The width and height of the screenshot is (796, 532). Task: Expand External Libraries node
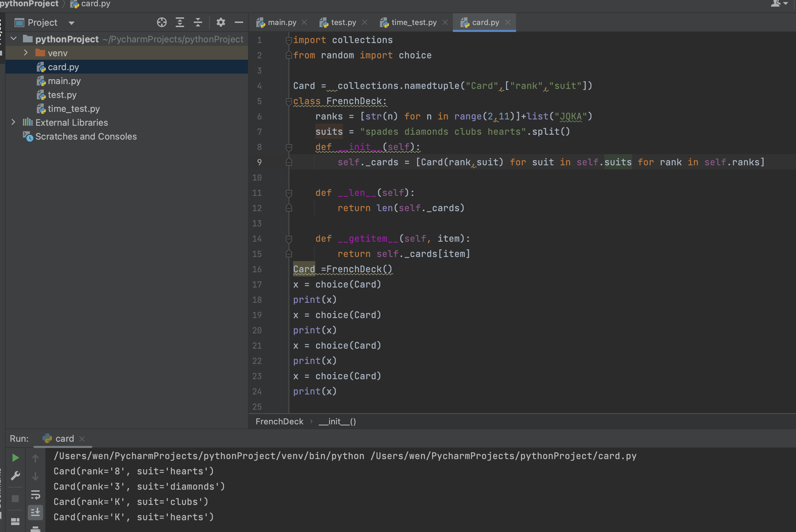pos(13,122)
